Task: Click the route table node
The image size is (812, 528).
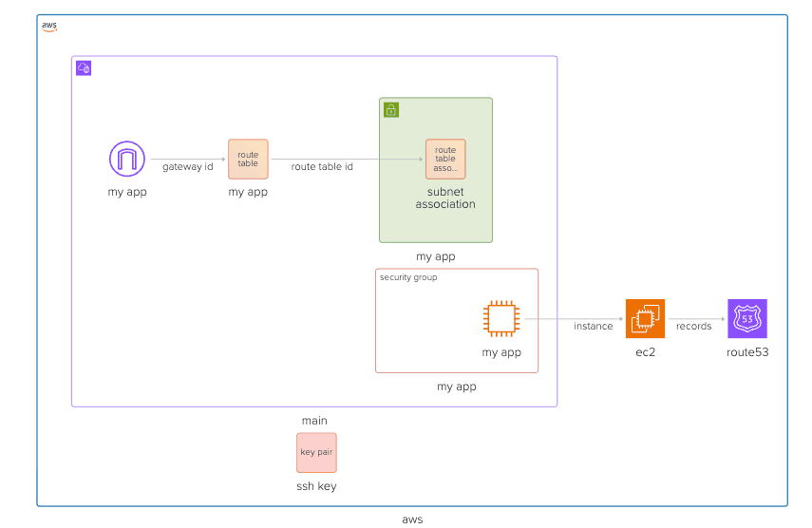Action: (x=248, y=159)
